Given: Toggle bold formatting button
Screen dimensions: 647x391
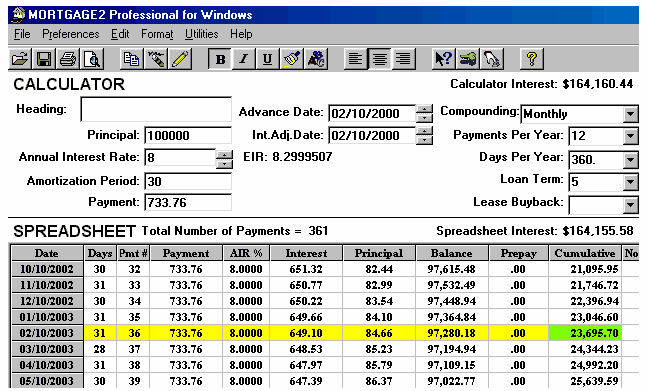Looking at the screenshot, I should click(220, 59).
